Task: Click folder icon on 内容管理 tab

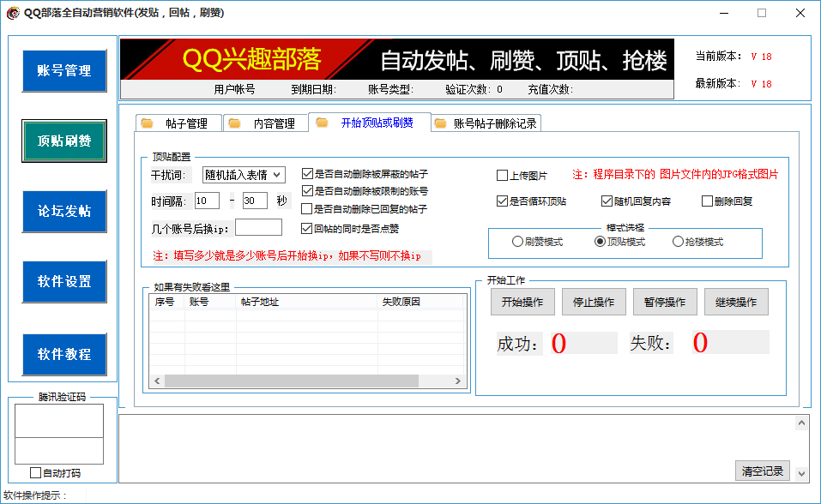Action: (x=235, y=123)
